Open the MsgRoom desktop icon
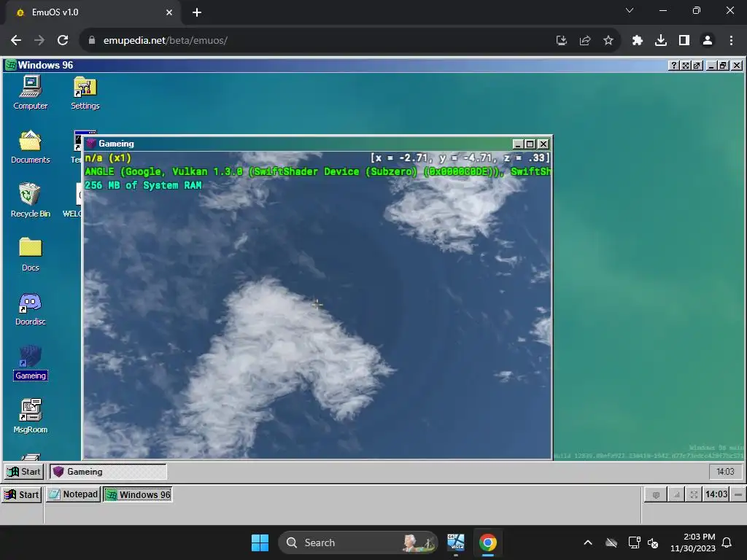747x560 pixels. click(31, 416)
